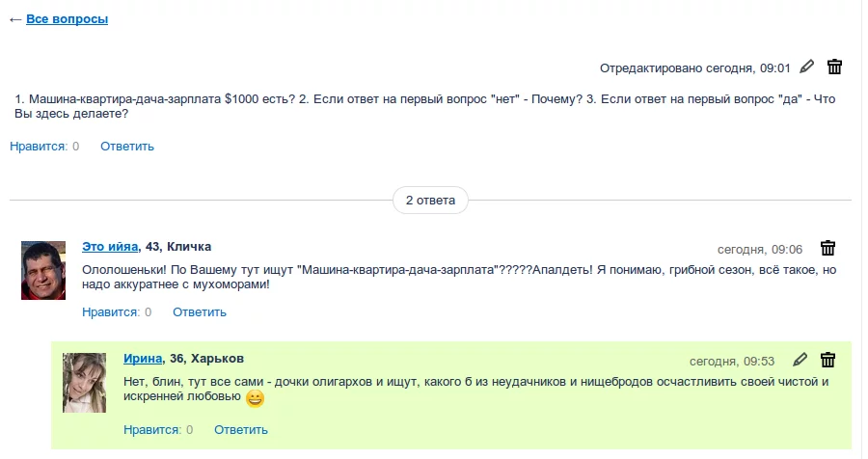The width and height of the screenshot is (868, 459).
Task: Open the avatar of Это ийяа
Action: coord(43,270)
